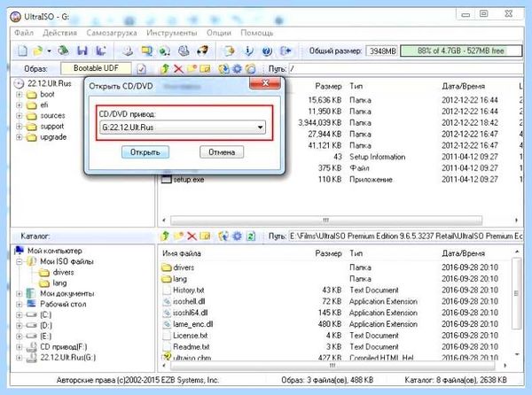Close the Открыть CD/DVD dialog
This screenshot has width=532, height=395.
tap(265, 83)
